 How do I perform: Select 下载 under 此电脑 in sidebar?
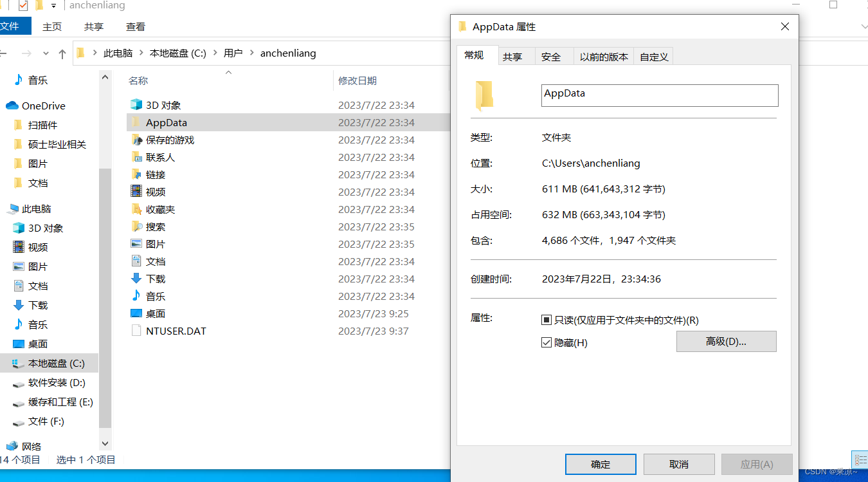pos(38,305)
